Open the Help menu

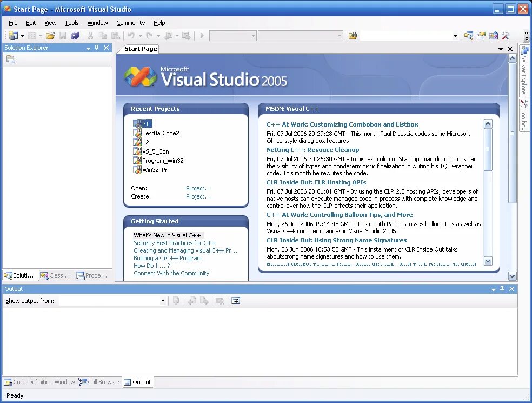[x=159, y=23]
